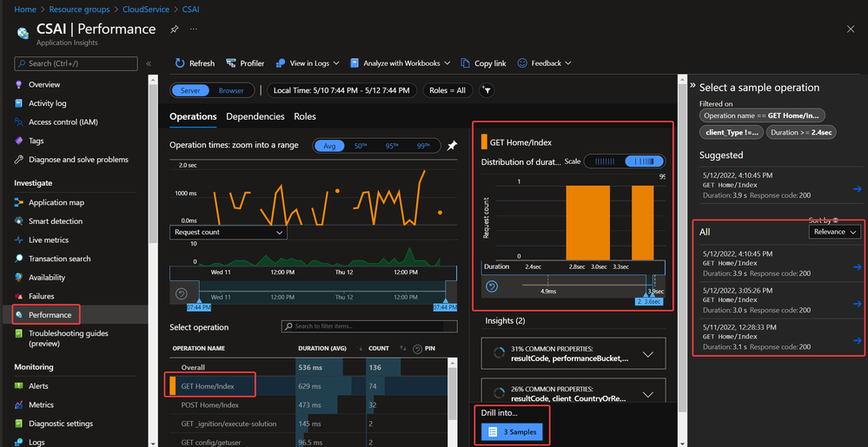This screenshot has width=868, height=447.
Task: Switch to Browser view toggle
Action: pos(231,90)
